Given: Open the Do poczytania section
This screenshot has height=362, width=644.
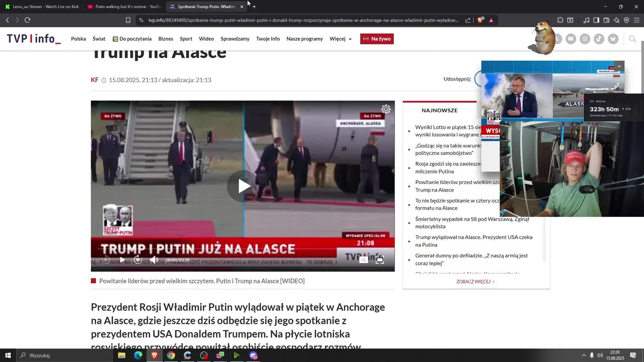Looking at the screenshot, I should click(132, 39).
